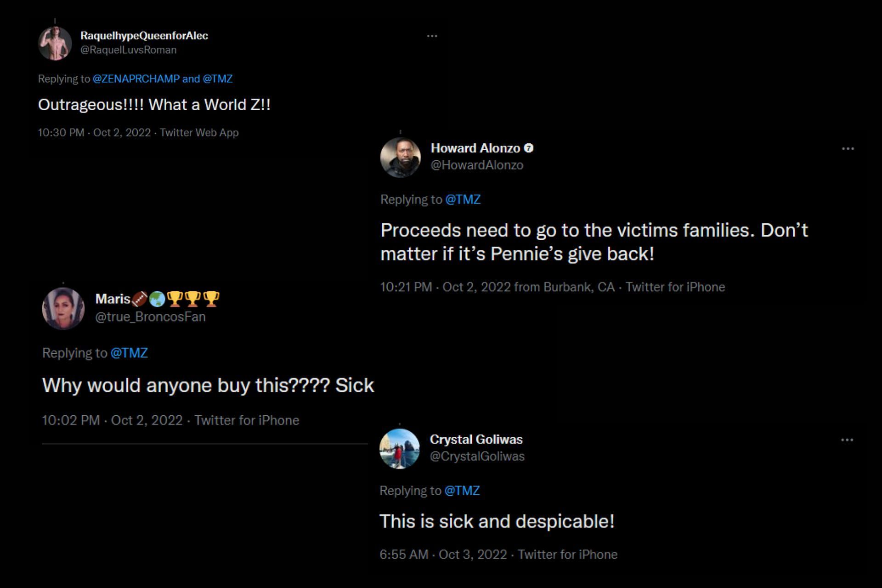Open the Crystal Goliwas display name
Viewport: 882px width, 588px height.
[476, 440]
